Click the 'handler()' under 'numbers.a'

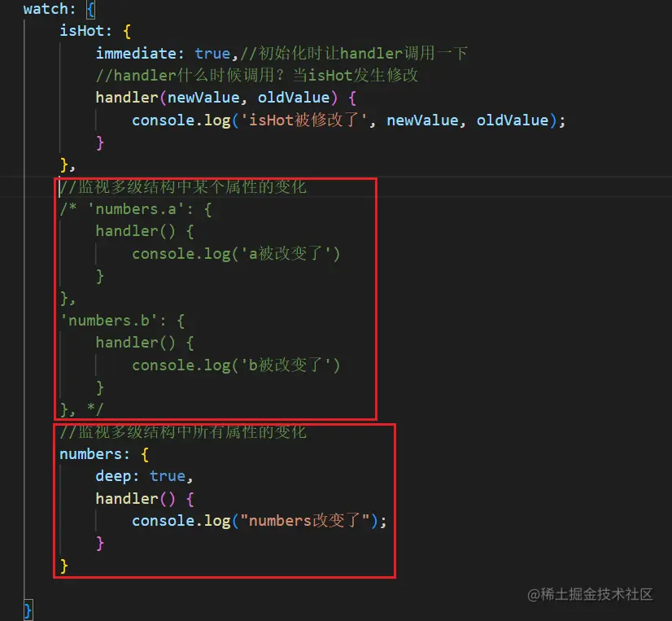(135, 231)
